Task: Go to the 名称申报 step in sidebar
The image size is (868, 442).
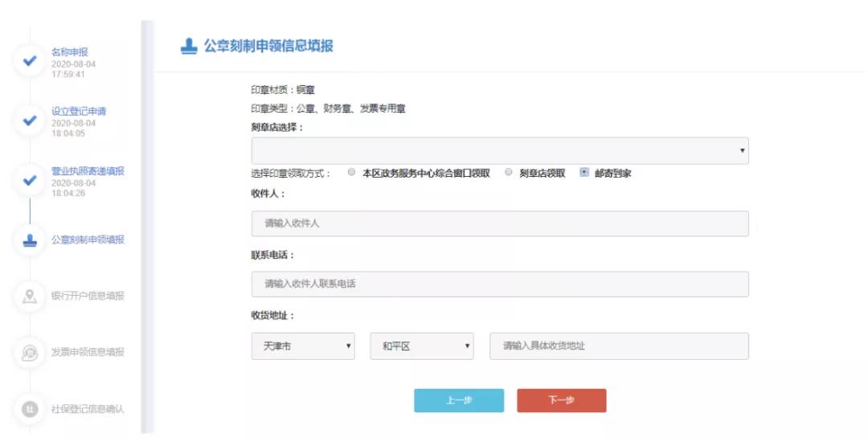Action: point(70,52)
